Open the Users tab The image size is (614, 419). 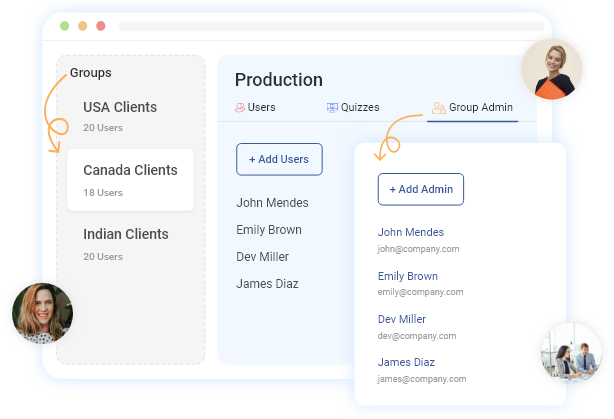[x=261, y=108]
